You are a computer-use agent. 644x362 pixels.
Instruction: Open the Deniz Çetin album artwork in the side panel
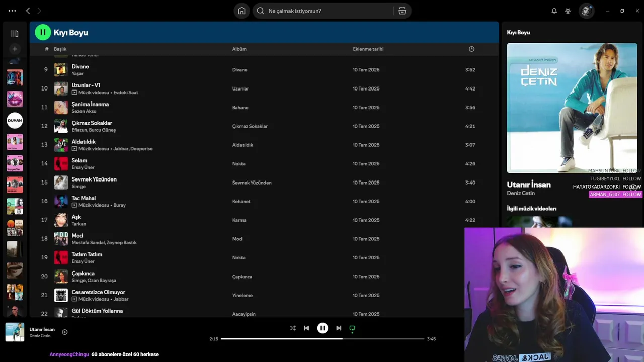tap(572, 108)
